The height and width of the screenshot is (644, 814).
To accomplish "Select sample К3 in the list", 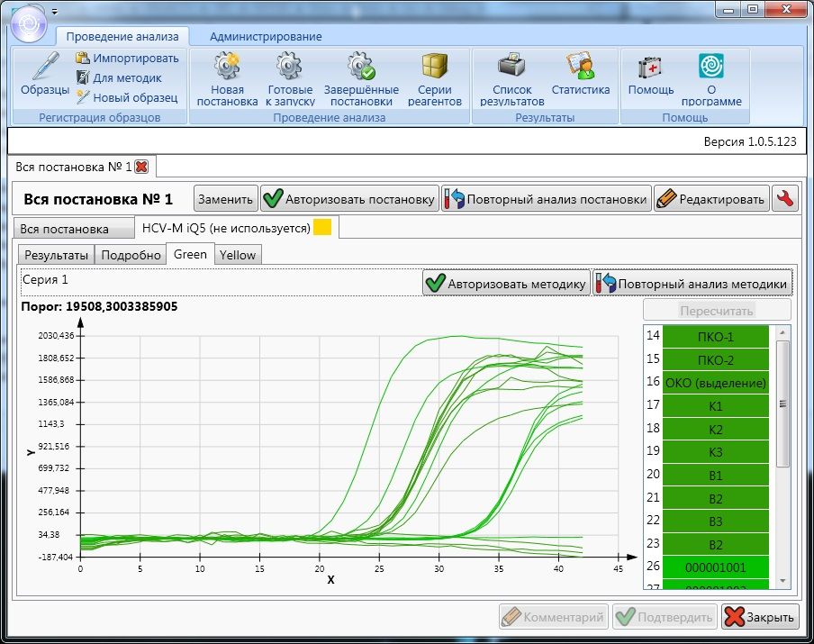I will coord(715,452).
